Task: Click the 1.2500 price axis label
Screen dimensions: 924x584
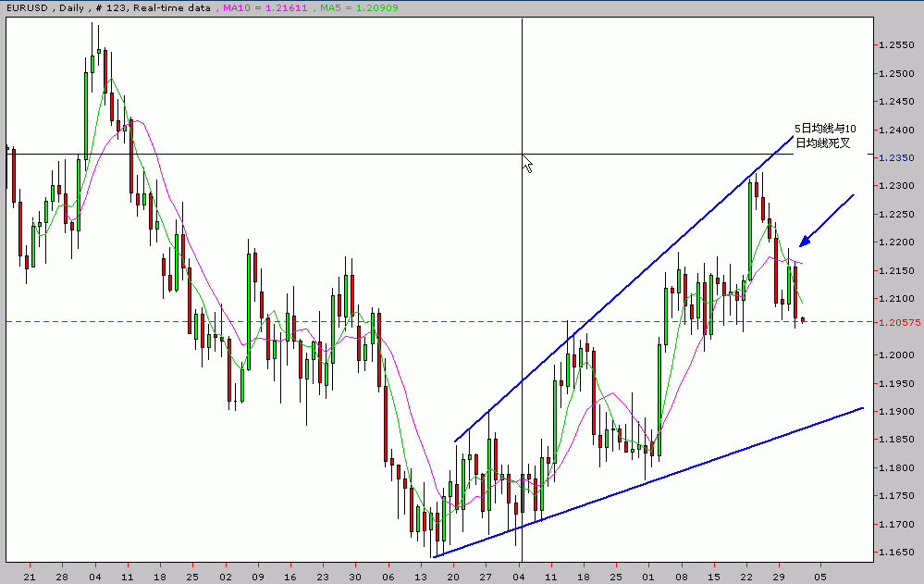Action: click(896, 74)
